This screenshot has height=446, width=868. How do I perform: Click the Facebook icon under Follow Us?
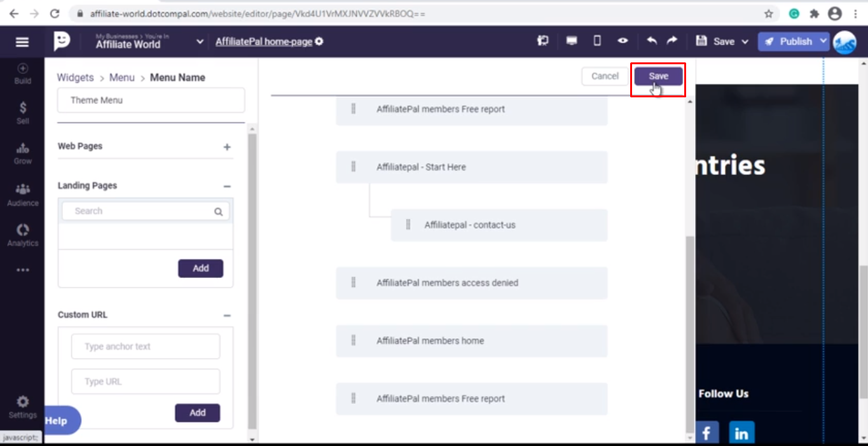point(706,433)
